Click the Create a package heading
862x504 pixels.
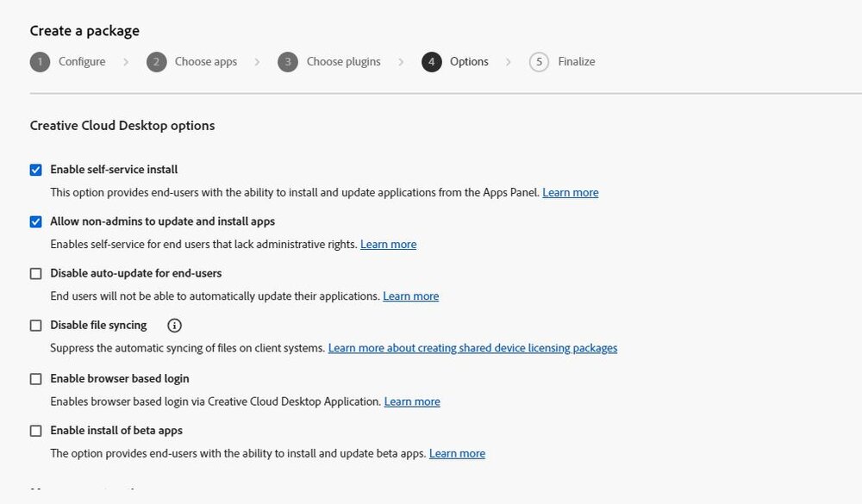pyautogui.click(x=84, y=31)
